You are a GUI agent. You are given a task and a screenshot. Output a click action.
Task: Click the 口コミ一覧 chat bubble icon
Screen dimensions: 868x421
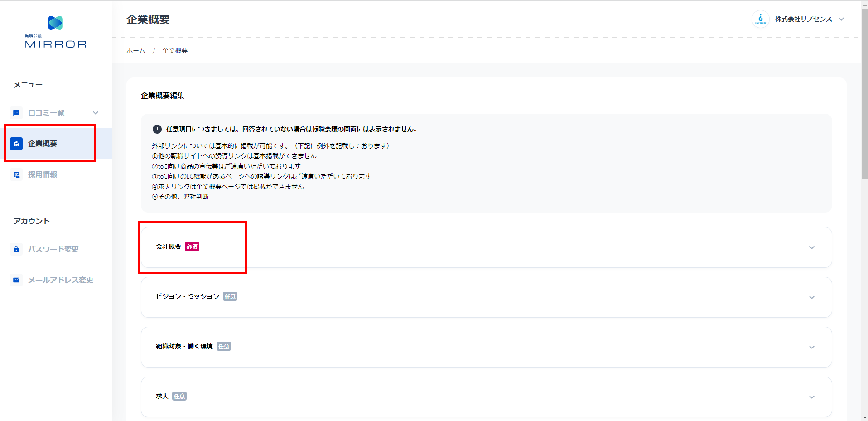click(x=16, y=113)
